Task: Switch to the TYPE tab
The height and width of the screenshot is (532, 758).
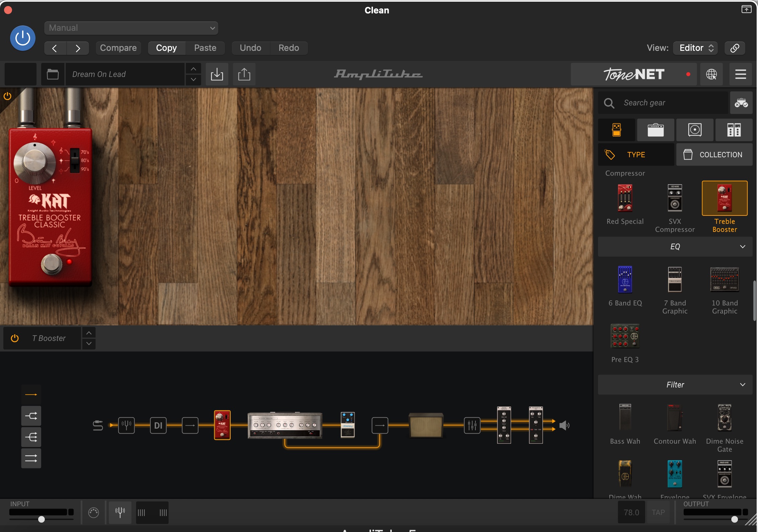Action: (x=636, y=155)
